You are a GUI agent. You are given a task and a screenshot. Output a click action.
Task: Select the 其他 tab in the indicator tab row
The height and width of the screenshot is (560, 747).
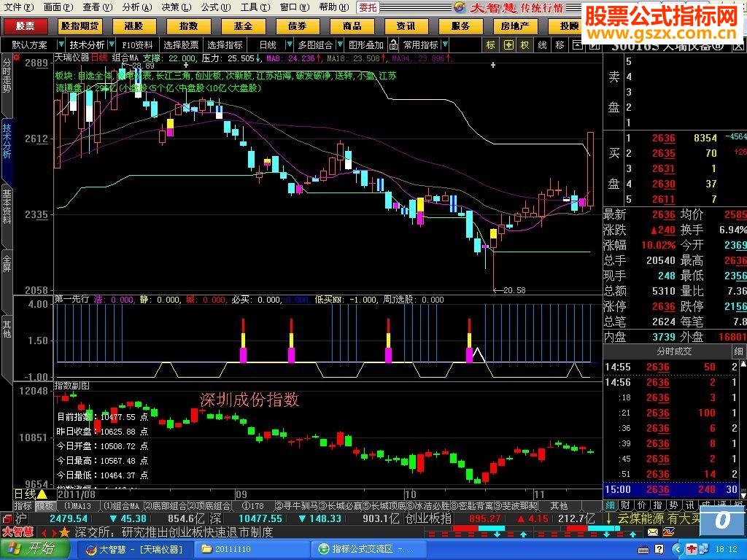[x=558, y=506]
